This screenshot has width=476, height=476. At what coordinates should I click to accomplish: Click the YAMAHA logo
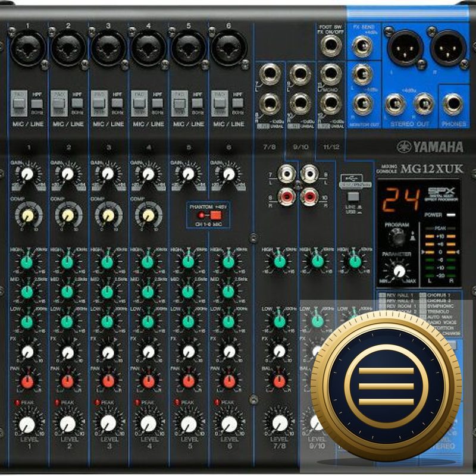tap(430, 147)
